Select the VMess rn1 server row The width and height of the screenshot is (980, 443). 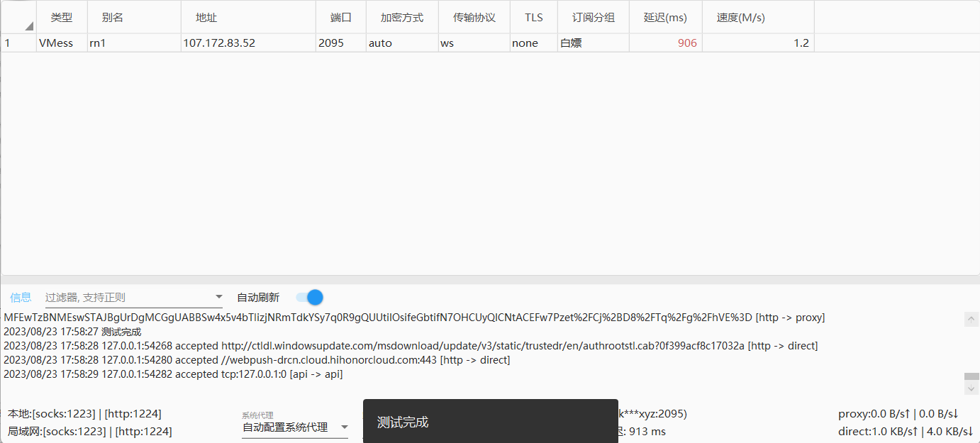[x=213, y=43]
